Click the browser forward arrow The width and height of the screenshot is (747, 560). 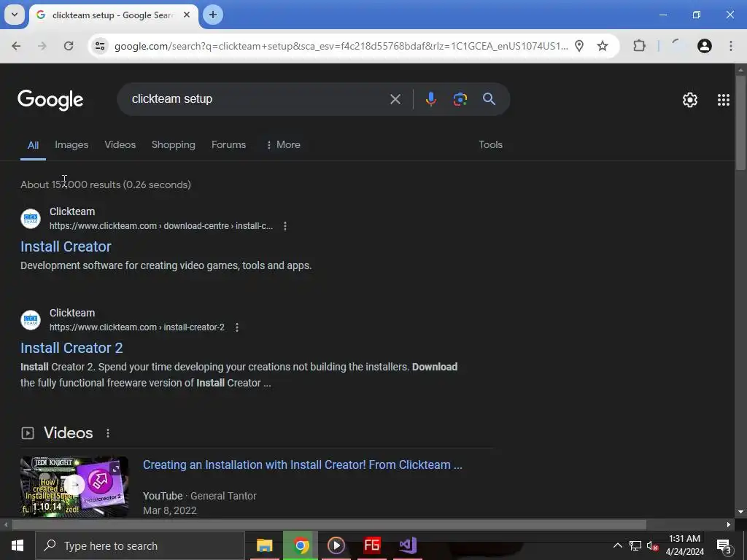[42, 46]
